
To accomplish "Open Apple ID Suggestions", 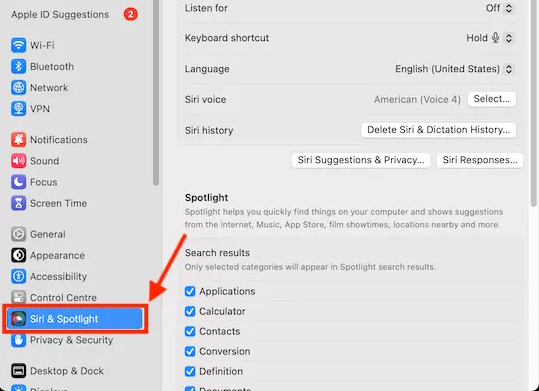I will (x=60, y=14).
